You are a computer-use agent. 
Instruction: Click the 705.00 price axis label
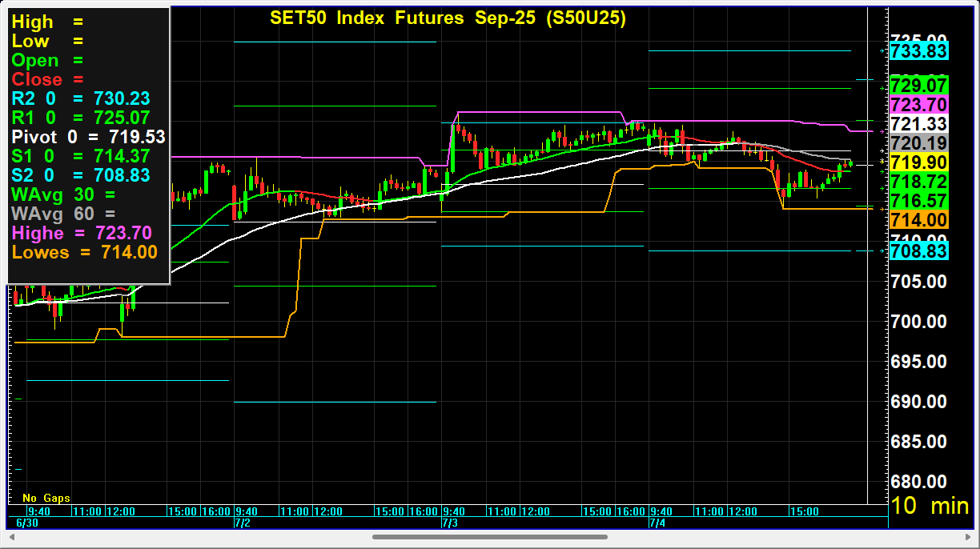click(919, 282)
